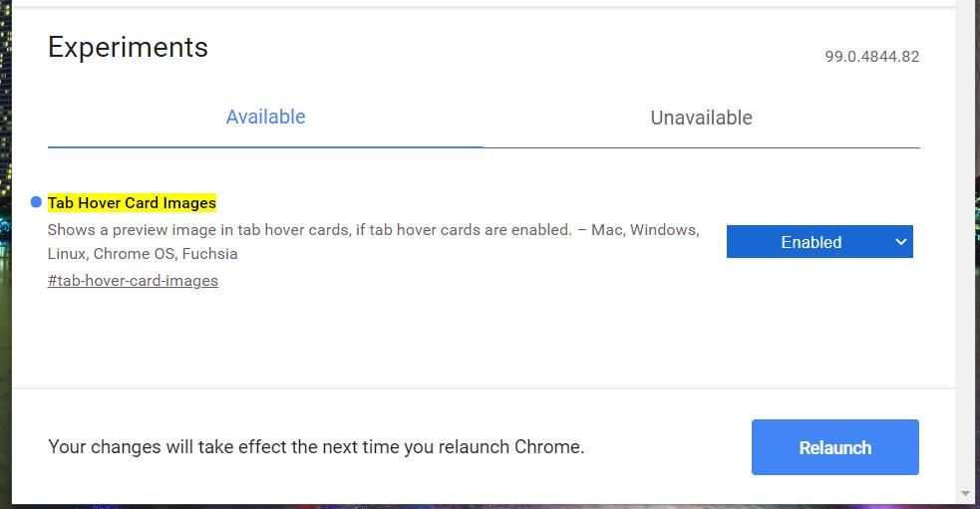Viewport: 980px width, 509px height.
Task: Click the Experiments page heading
Action: [128, 48]
